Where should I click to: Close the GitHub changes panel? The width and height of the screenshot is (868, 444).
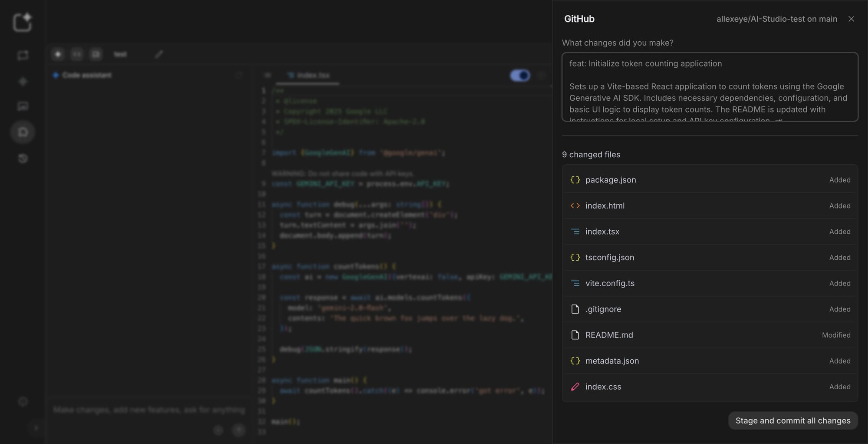pos(851,19)
